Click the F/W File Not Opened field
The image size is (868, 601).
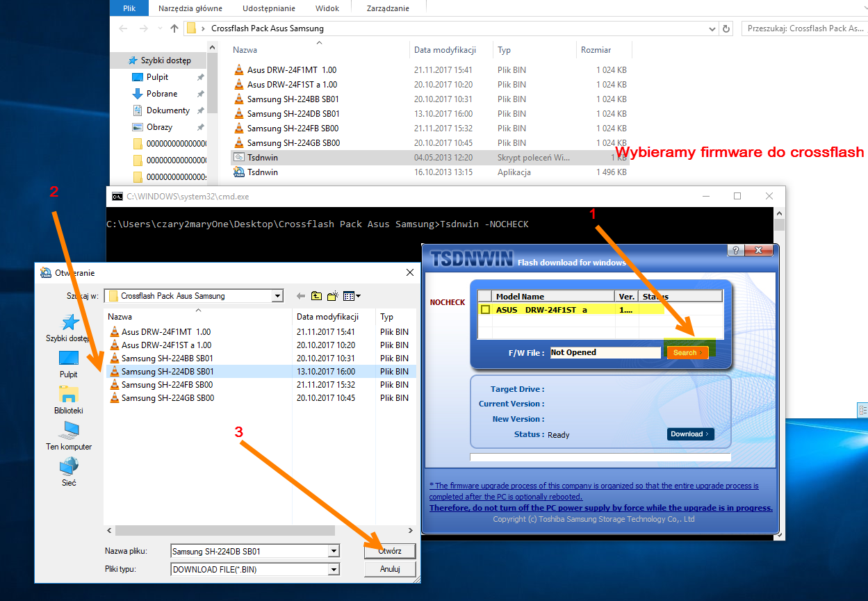(x=605, y=353)
